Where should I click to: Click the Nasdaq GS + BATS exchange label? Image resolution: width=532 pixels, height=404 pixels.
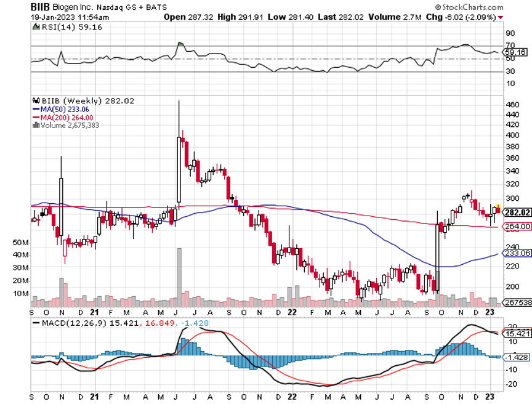click(132, 7)
